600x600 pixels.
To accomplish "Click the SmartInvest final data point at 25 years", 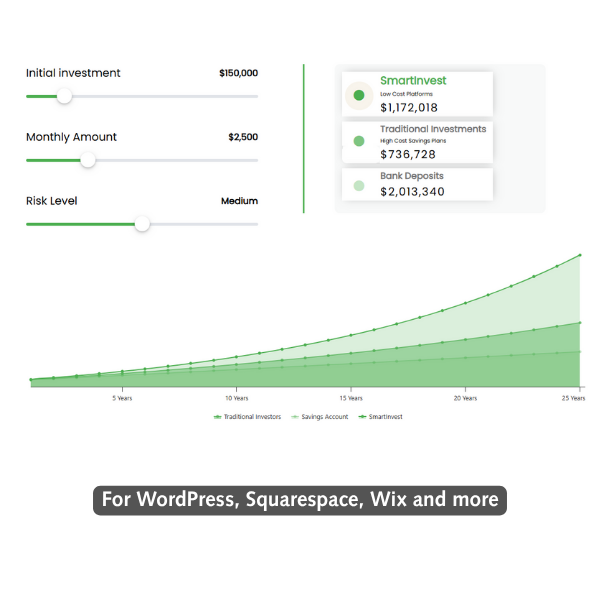I will (x=580, y=255).
